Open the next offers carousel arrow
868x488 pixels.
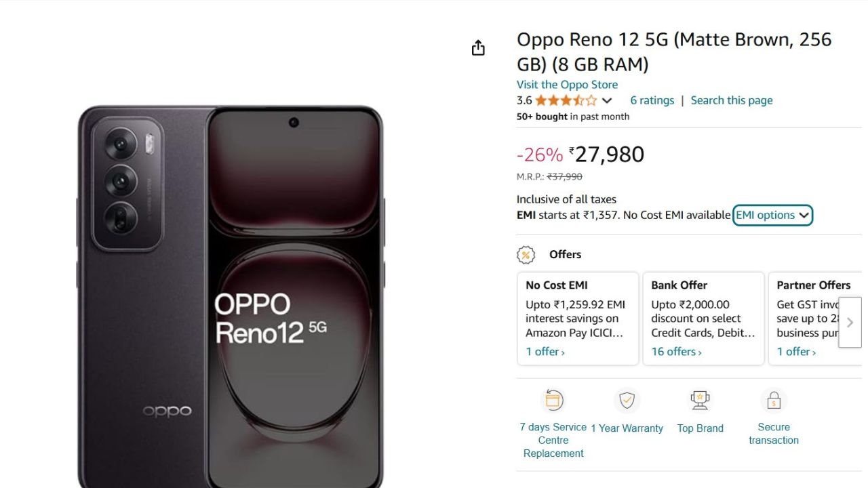point(850,322)
